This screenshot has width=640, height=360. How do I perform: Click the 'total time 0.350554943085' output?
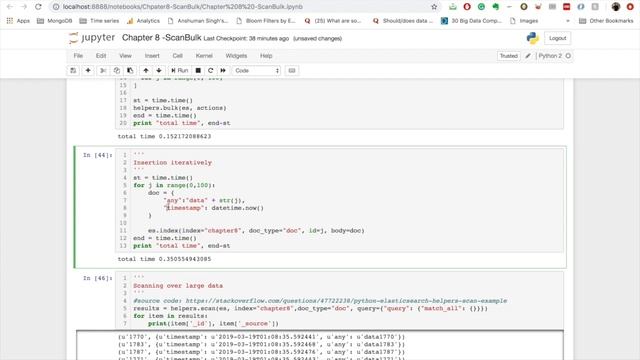[x=164, y=259]
